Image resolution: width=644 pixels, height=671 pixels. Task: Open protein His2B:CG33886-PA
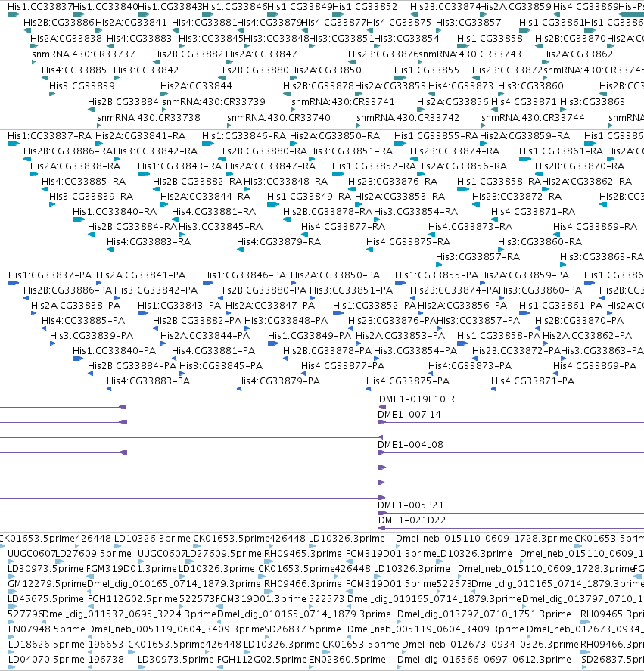(x=67, y=290)
